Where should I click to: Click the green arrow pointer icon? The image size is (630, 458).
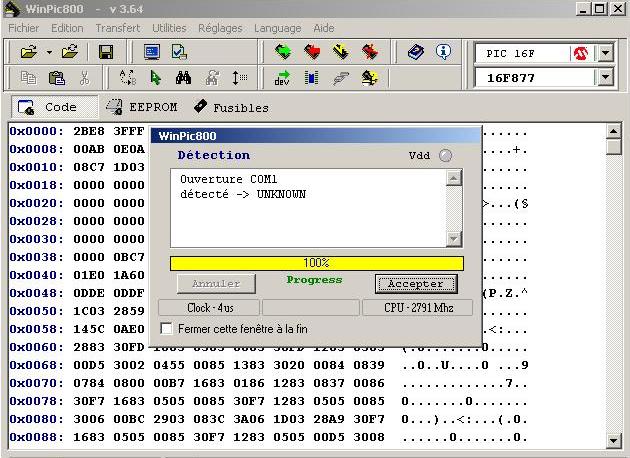tap(155, 78)
